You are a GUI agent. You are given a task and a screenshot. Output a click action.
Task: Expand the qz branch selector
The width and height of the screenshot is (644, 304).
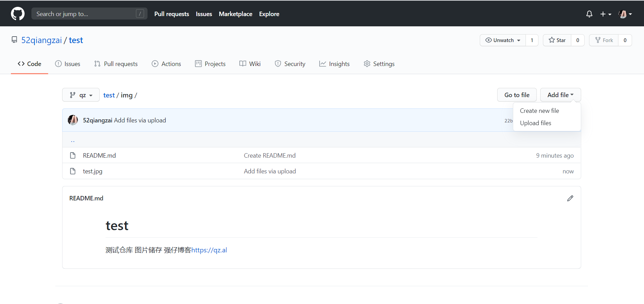pyautogui.click(x=81, y=95)
